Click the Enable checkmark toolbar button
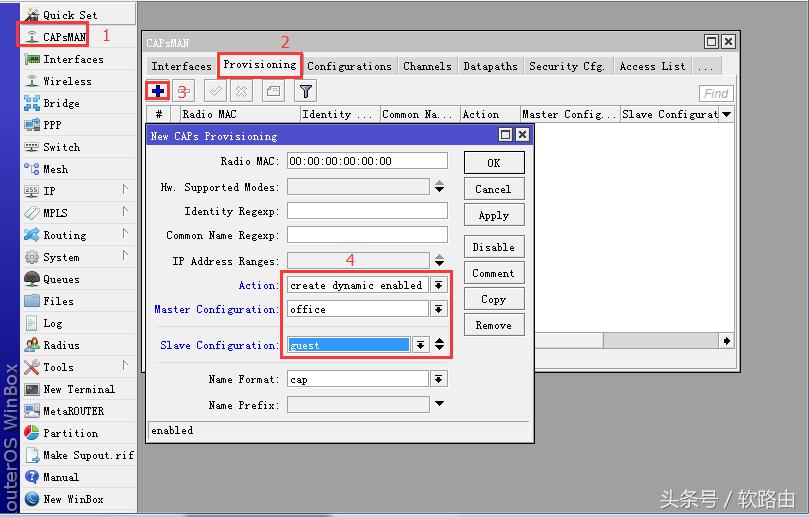The image size is (809, 517). click(215, 91)
